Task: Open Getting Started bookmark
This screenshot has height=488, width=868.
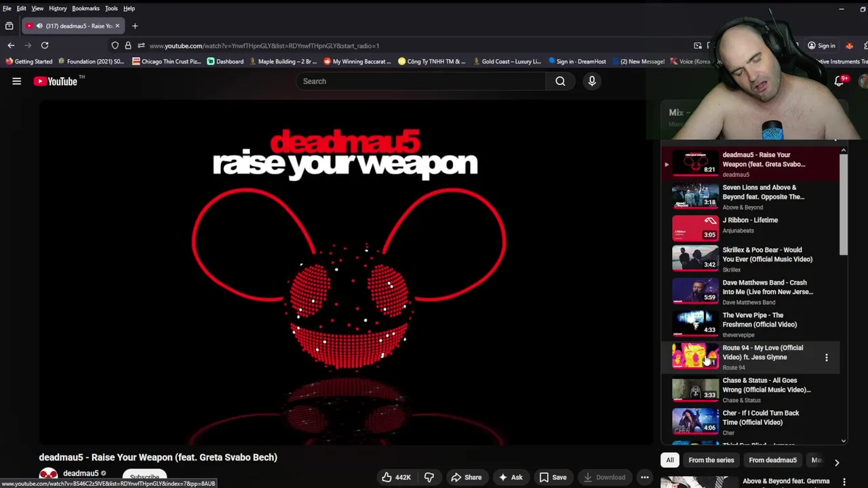Action: (x=28, y=61)
